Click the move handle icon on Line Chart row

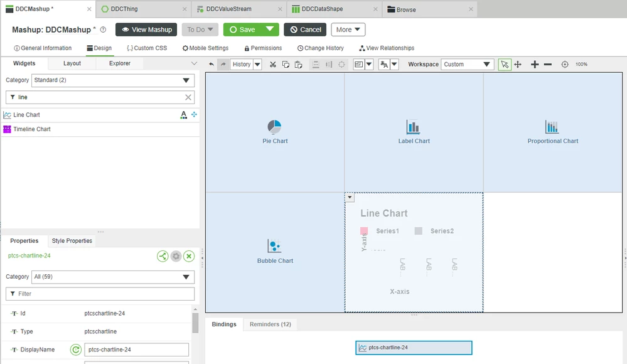click(194, 114)
